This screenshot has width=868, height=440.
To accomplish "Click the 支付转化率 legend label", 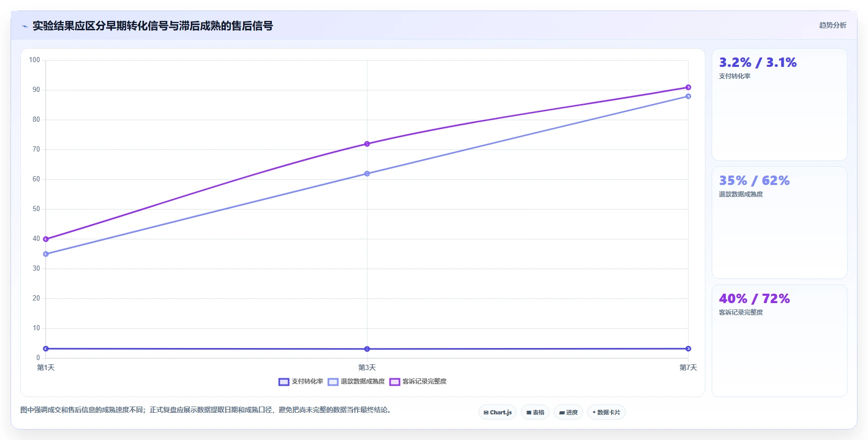I will (307, 381).
